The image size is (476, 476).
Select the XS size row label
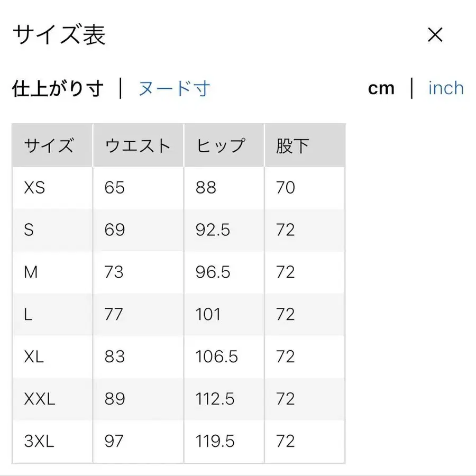[35, 188]
